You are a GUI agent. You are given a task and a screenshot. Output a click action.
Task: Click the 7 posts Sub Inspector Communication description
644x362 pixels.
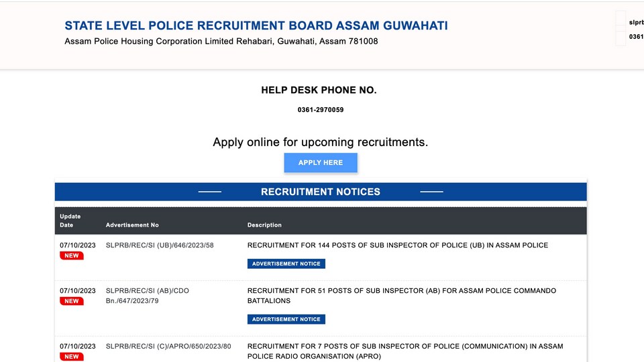click(405, 351)
